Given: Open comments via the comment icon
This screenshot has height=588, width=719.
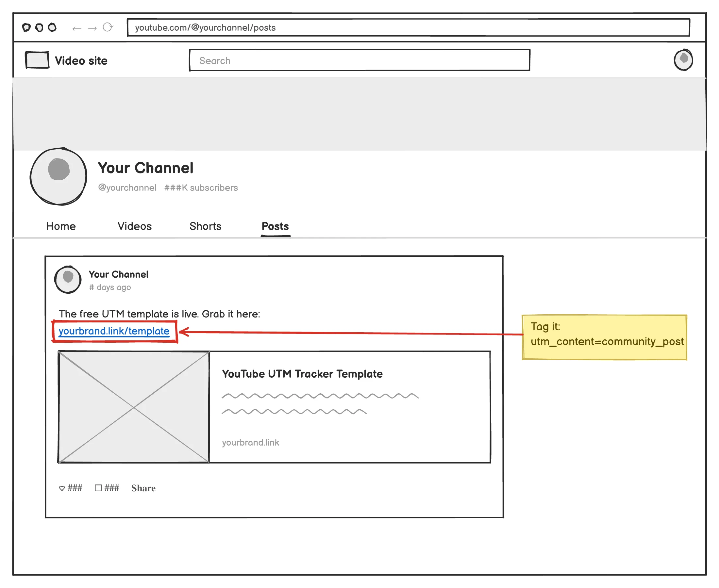Looking at the screenshot, I should (98, 488).
